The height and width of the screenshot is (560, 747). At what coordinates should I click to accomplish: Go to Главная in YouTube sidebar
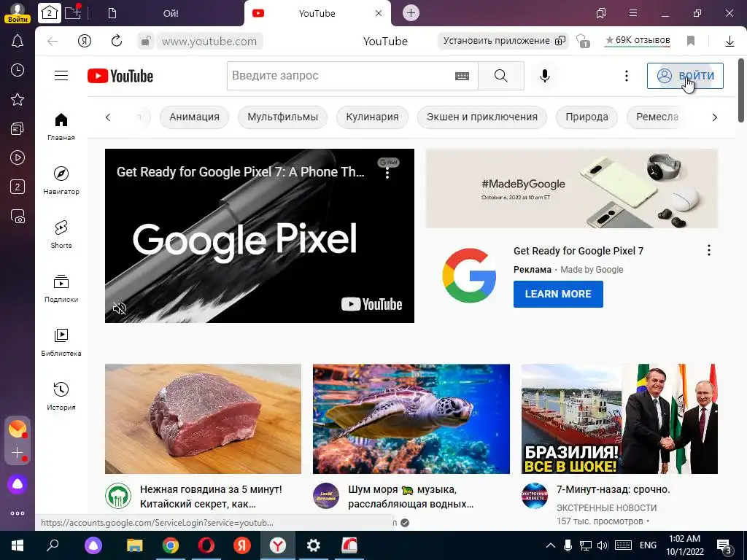[x=61, y=126]
